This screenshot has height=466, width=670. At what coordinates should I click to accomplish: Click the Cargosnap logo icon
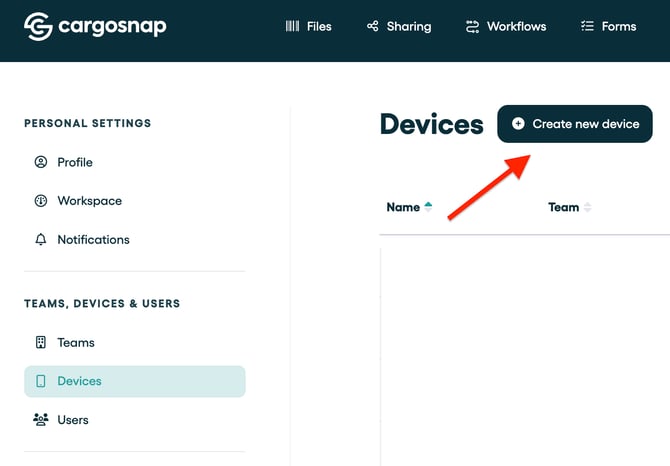39,26
